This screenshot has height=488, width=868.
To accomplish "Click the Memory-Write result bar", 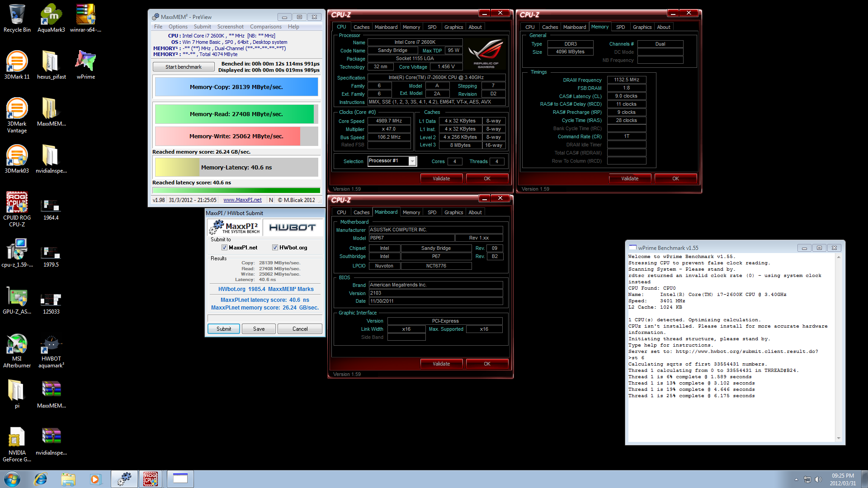I will pos(236,136).
